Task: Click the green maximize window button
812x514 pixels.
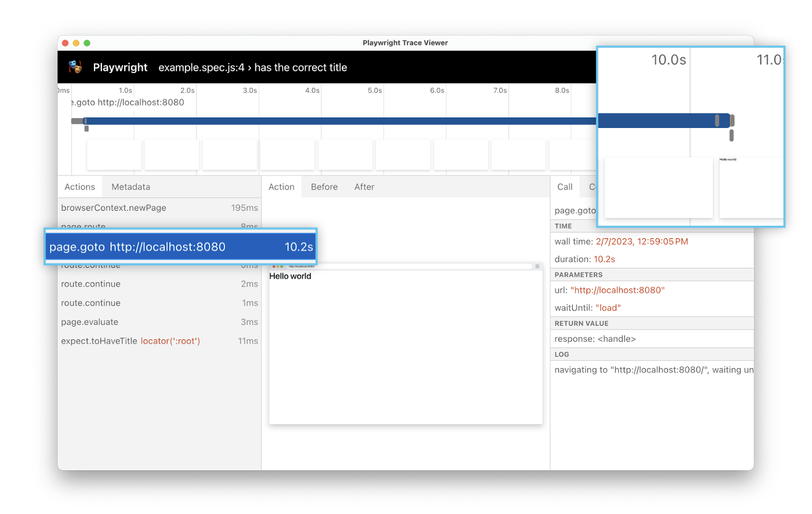Action: (87, 43)
